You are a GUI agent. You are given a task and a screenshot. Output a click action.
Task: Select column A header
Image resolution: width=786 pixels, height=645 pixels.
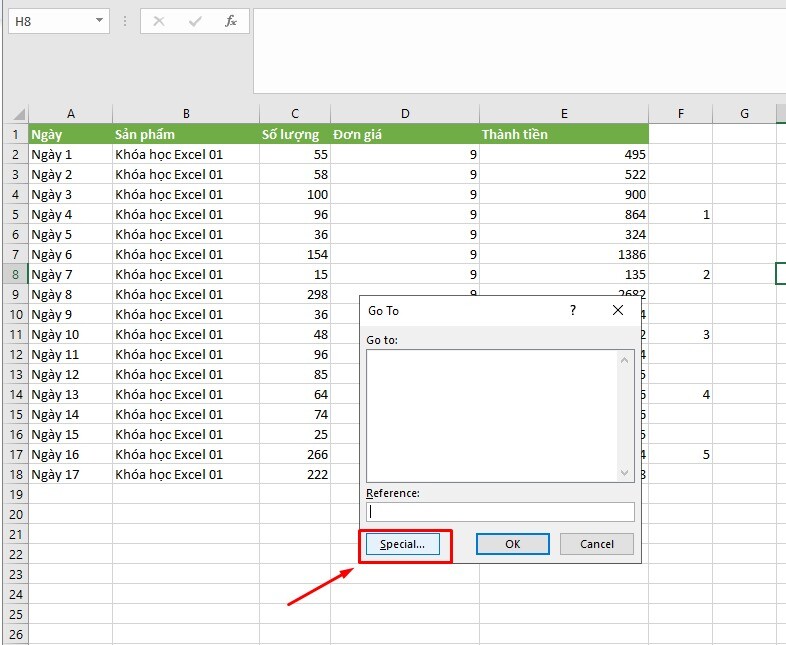71,114
